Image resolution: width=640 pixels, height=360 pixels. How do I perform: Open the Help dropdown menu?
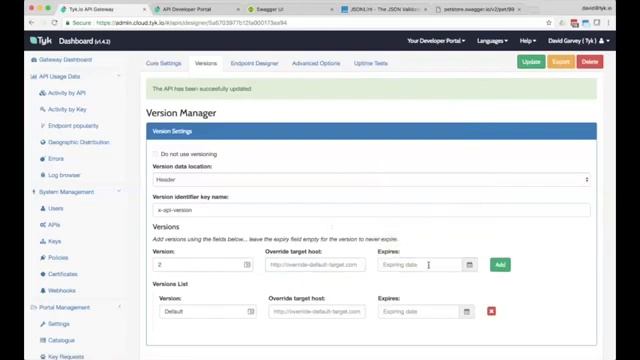527,41
